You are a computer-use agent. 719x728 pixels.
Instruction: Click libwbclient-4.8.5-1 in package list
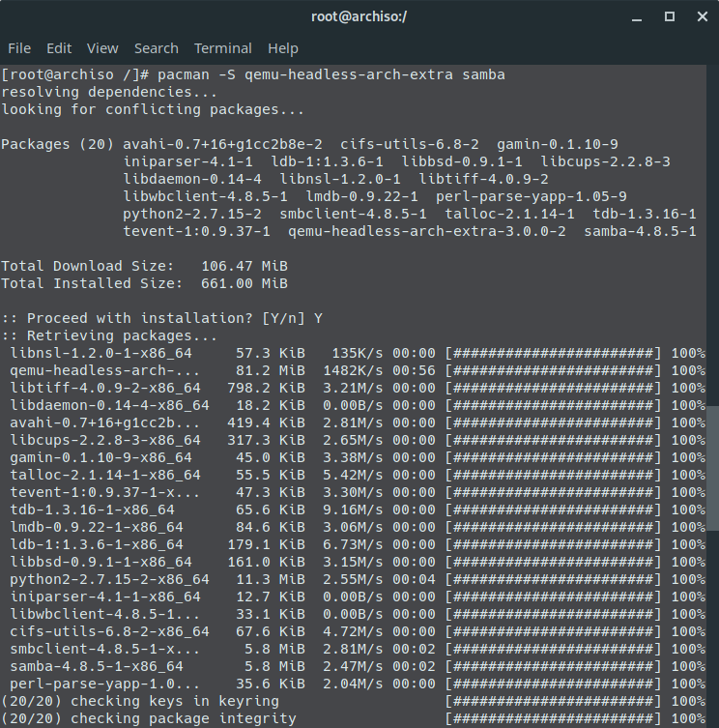(205, 196)
